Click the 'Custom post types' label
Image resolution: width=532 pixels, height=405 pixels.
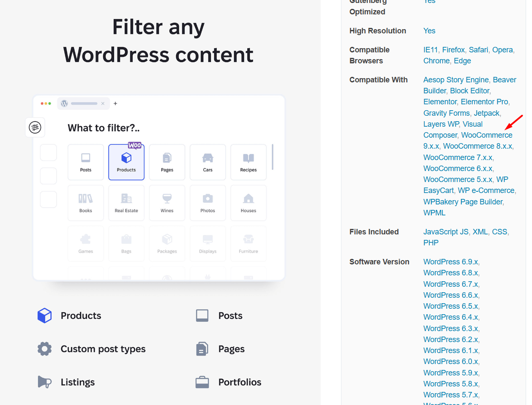(x=103, y=349)
